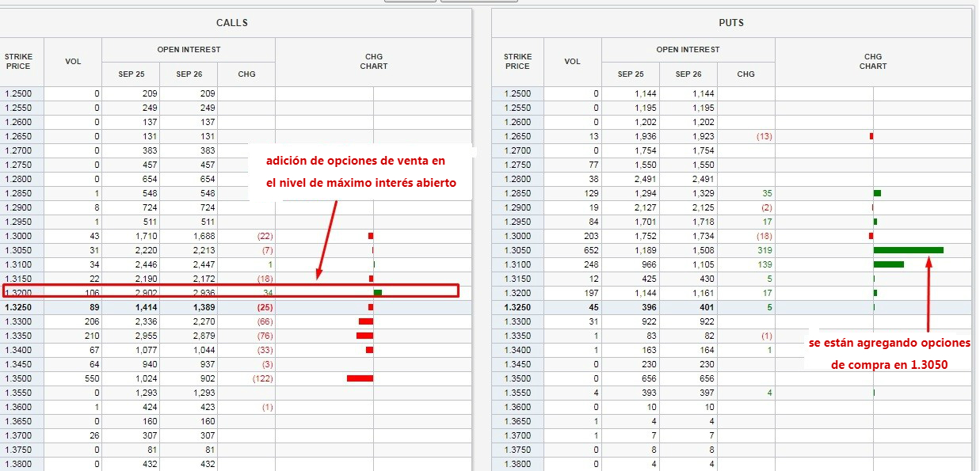The image size is (980, 471).
Task: Click the partially visible button at top of screen
Action: coord(410,2)
